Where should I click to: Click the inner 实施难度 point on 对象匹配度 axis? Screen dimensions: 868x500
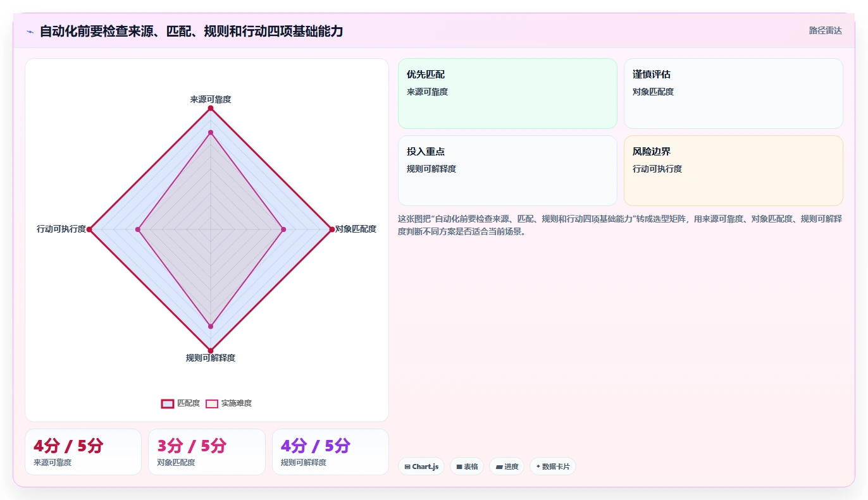(283, 229)
